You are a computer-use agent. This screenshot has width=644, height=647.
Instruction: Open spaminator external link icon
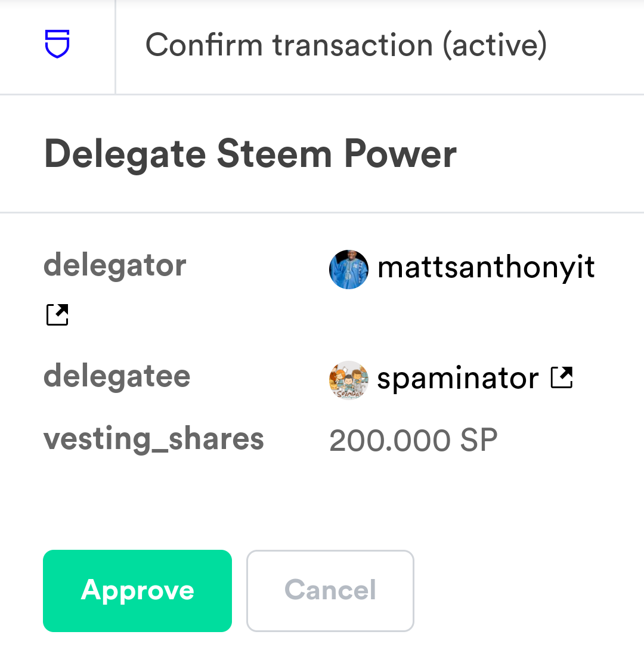pyautogui.click(x=562, y=377)
